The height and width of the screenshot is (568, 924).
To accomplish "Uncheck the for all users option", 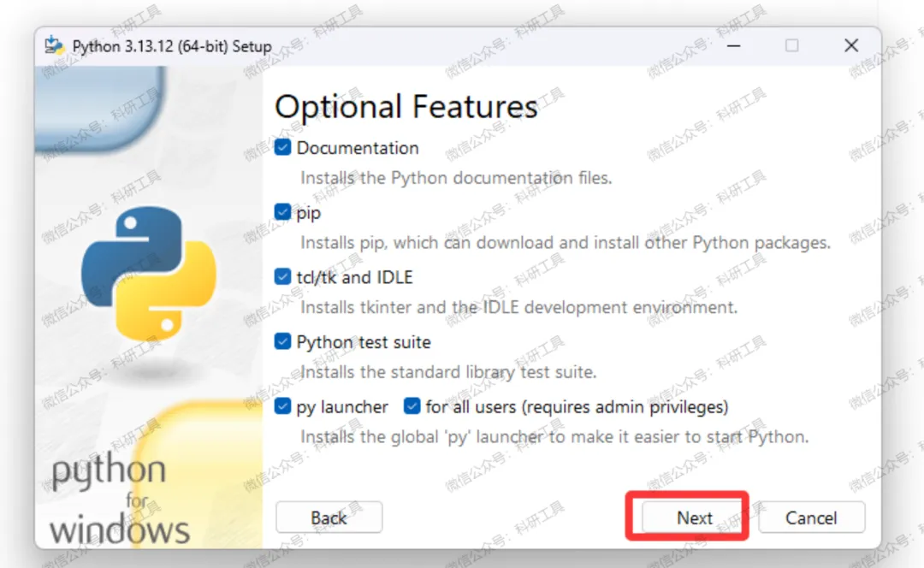I will (x=412, y=407).
